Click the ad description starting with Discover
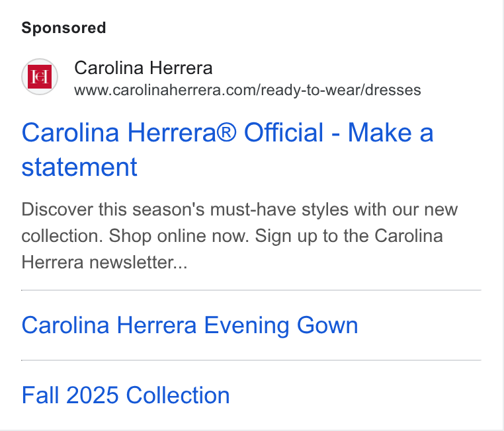 point(239,236)
